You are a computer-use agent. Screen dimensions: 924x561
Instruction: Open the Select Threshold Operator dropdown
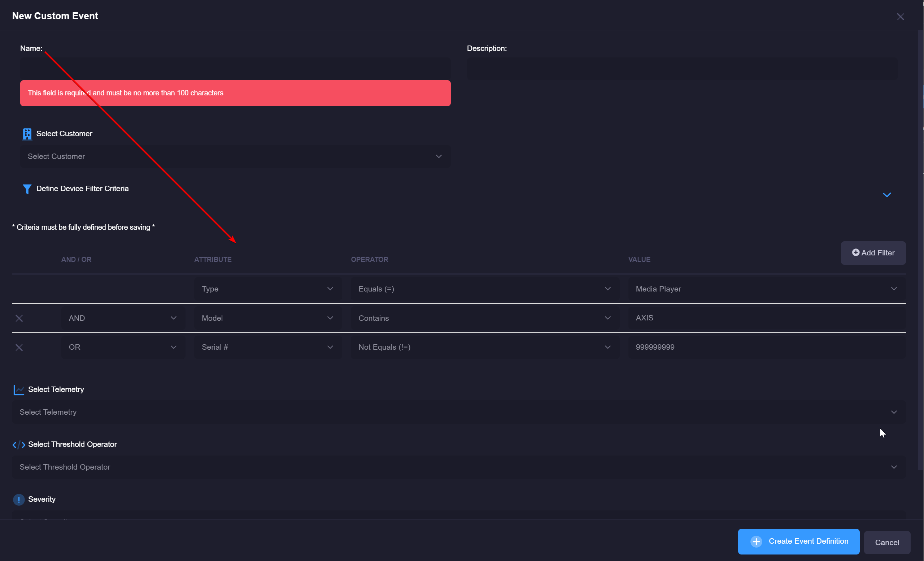tap(459, 467)
